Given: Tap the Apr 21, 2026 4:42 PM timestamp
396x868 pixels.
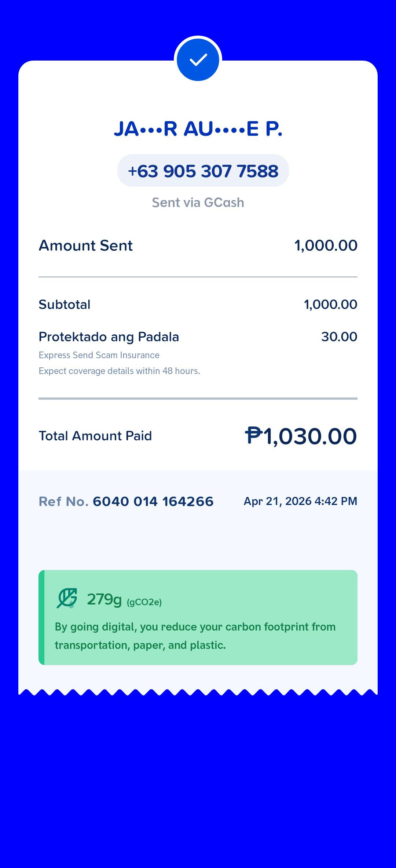Looking at the screenshot, I should point(300,501).
